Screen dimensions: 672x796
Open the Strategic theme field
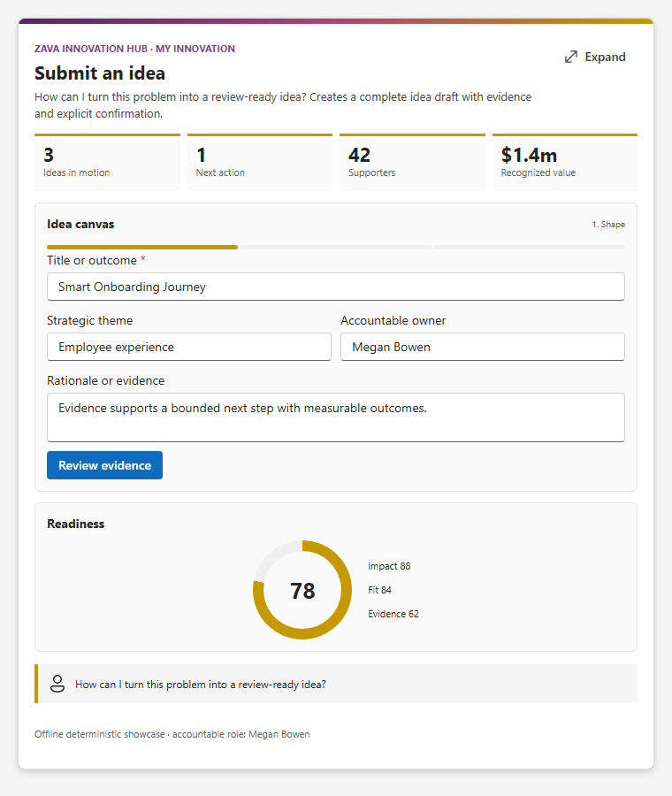coord(189,347)
